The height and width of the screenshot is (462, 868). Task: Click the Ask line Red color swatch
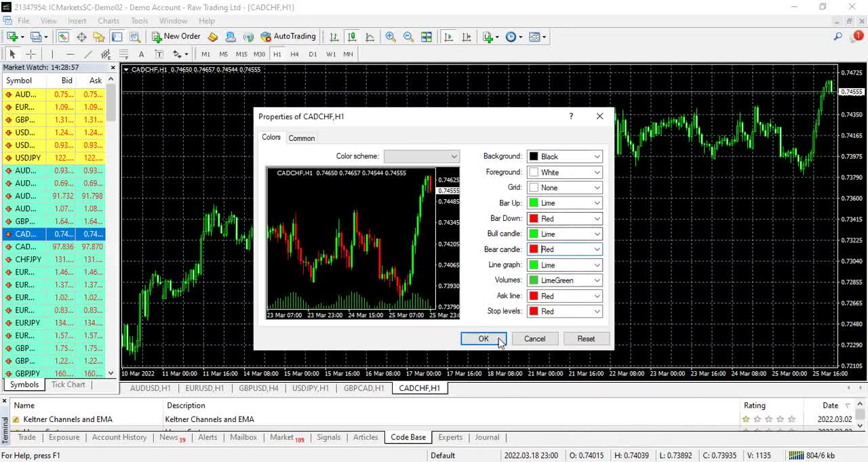534,296
